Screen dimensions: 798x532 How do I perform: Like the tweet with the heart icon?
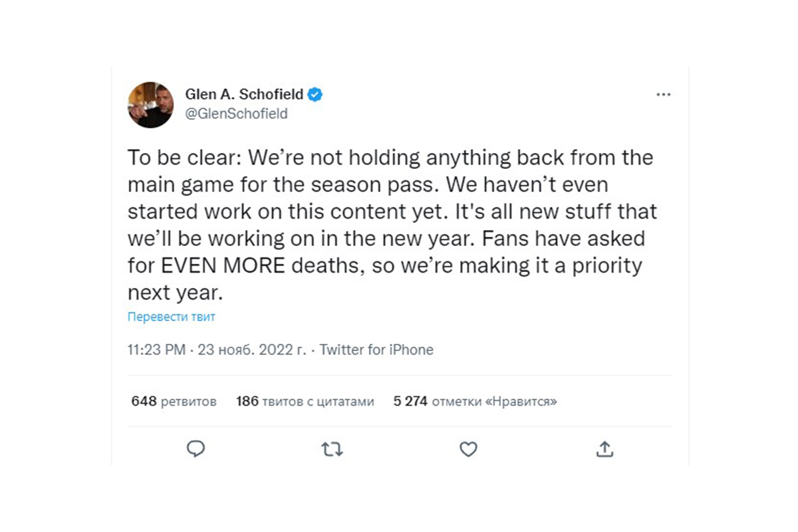click(x=468, y=450)
